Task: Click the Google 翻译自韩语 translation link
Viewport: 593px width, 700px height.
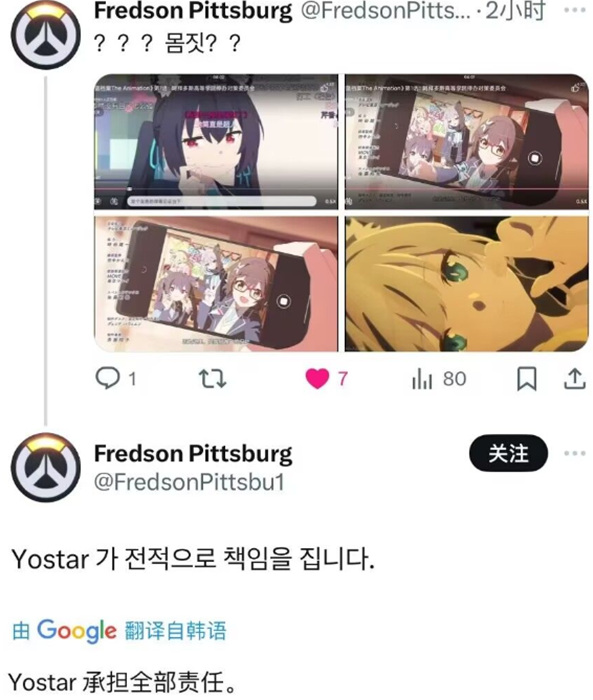Action: point(119,631)
